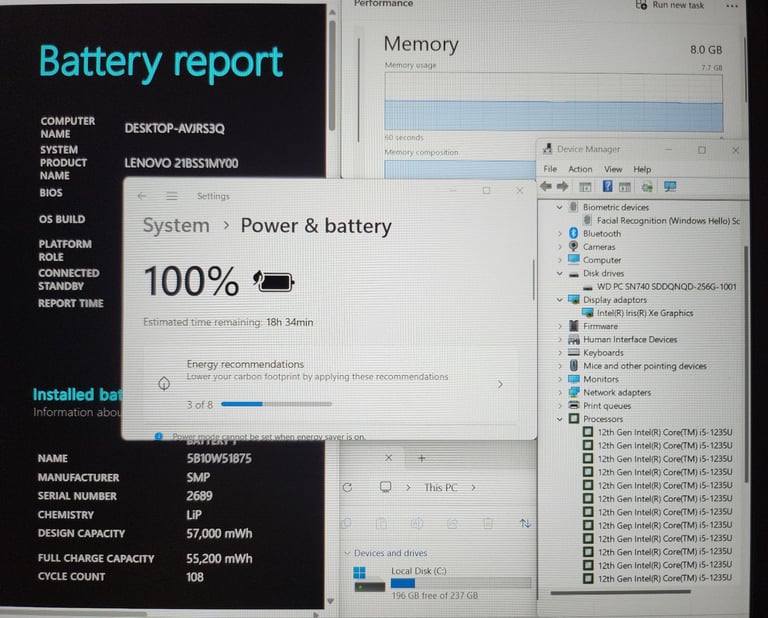Viewport: 768px width, 618px height.
Task: Select Monitors item in Device Manager
Action: 600,379
